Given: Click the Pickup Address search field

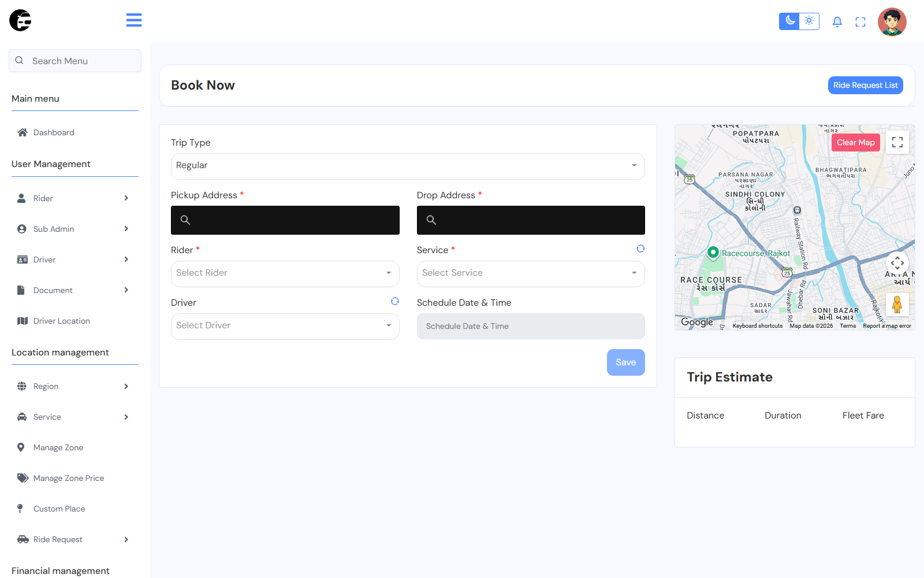Looking at the screenshot, I should 285,220.
